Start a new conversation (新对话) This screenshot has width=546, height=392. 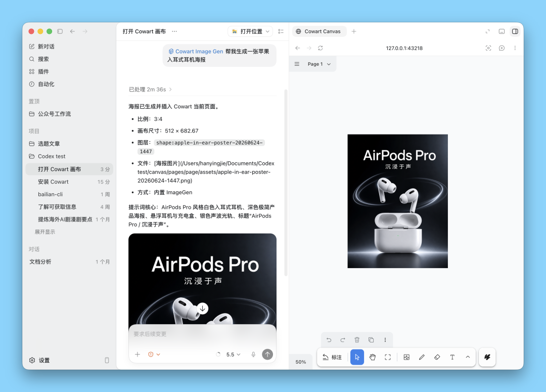(x=69, y=47)
